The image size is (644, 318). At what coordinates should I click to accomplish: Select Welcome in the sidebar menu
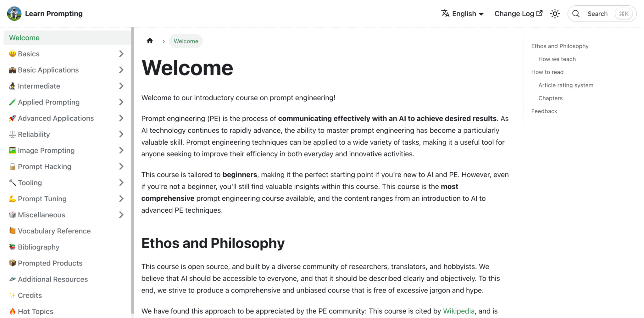tap(25, 38)
